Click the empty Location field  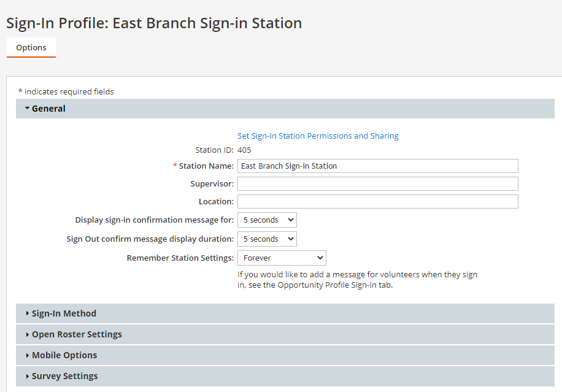(377, 201)
